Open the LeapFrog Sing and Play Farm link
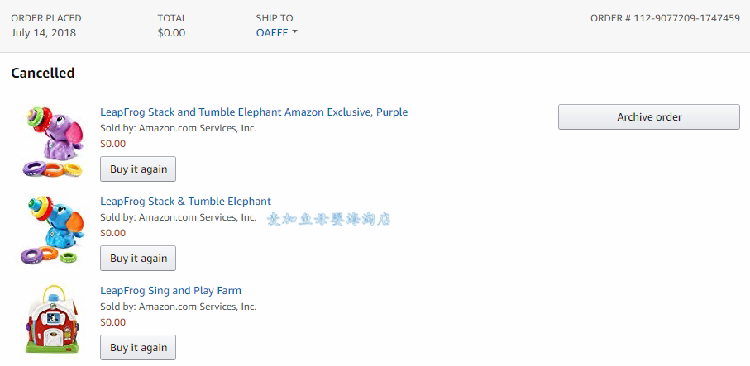Image resolution: width=750 pixels, height=366 pixels. [x=171, y=290]
